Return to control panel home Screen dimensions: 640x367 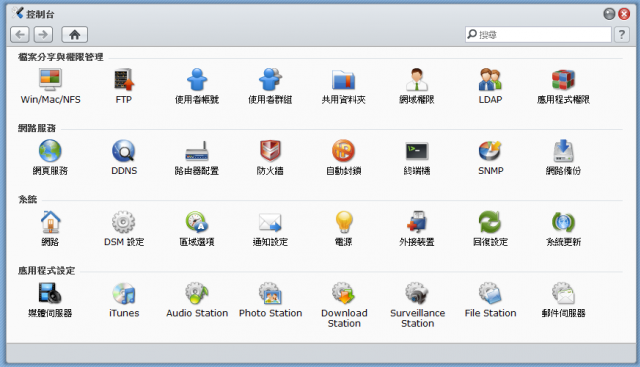74,35
